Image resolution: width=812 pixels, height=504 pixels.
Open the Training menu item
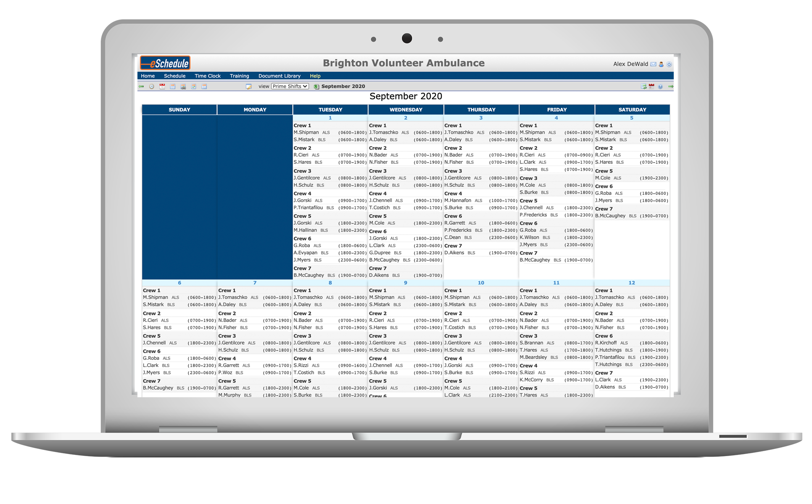coord(239,76)
